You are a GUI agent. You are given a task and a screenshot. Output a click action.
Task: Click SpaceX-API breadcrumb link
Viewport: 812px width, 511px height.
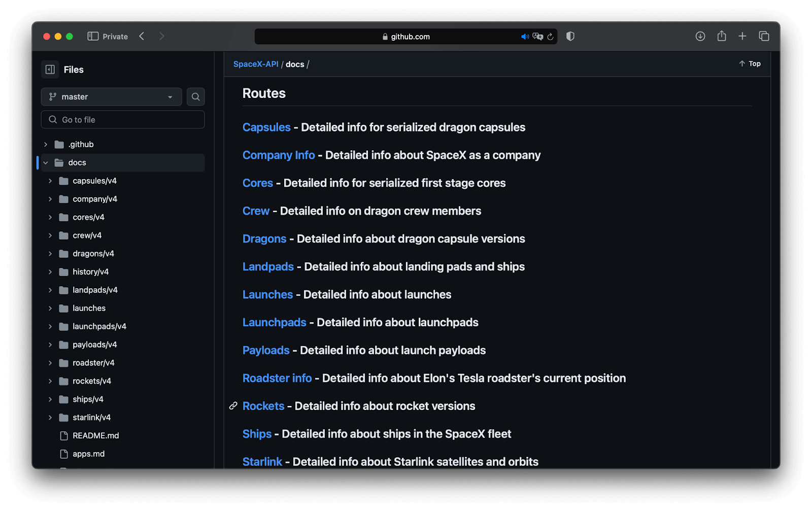[256, 64]
